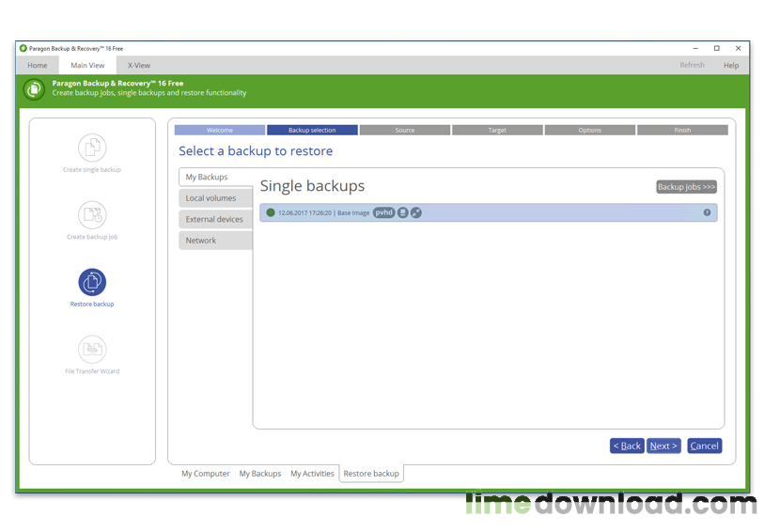The width and height of the screenshot is (764, 532).
Task: Click the Paragon logo in green header
Action: [x=34, y=89]
